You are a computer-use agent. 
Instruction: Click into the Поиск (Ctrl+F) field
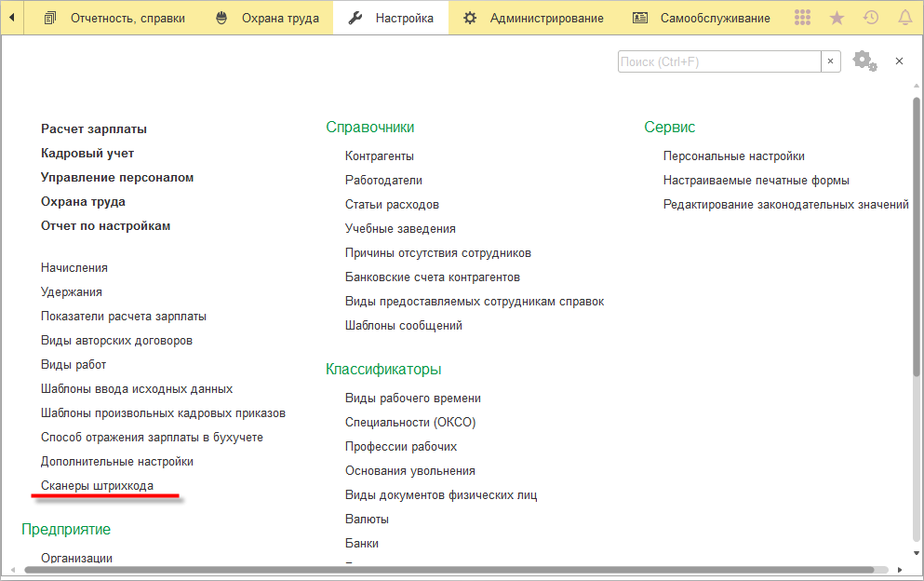pyautogui.click(x=719, y=61)
